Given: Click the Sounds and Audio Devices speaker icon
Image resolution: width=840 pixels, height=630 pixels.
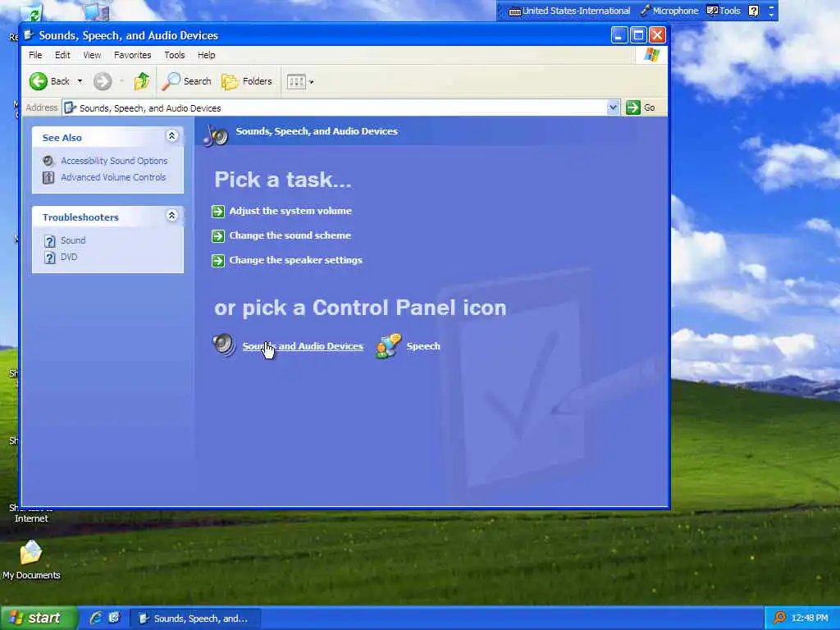Looking at the screenshot, I should (224, 345).
